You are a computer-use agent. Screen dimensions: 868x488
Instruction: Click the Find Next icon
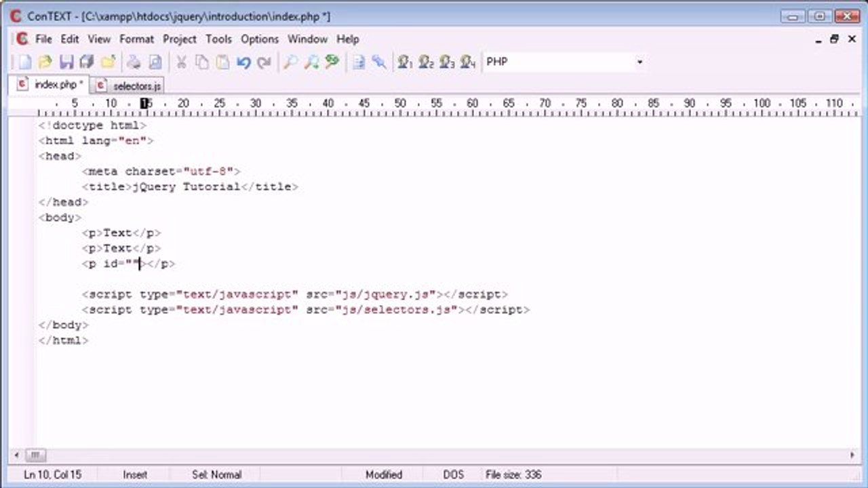point(311,62)
